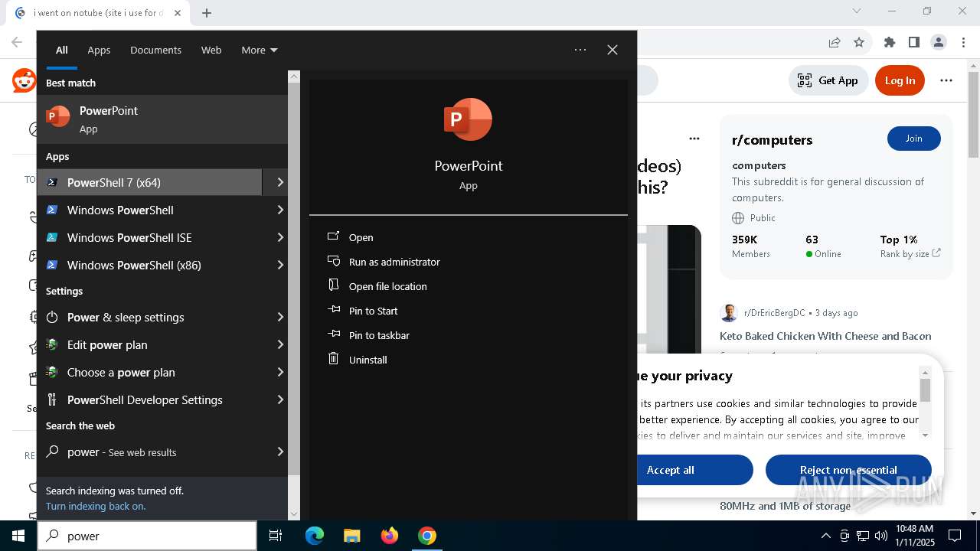Open r/DrEricBergDC promoted post link
The width and height of the screenshot is (980, 551).
click(775, 313)
